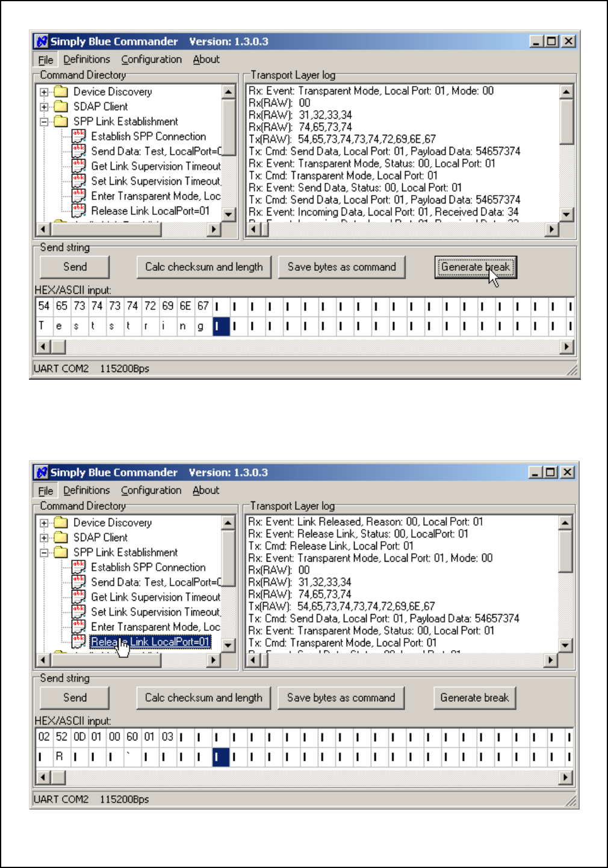Screen dimensions: 608x868
Task: Click SDAP Client folder icon in upper window
Action: 61,107
